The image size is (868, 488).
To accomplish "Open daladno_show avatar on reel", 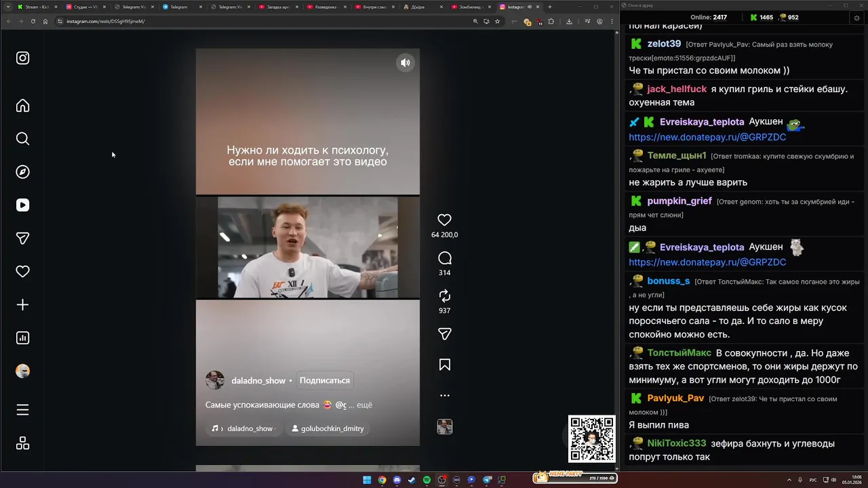I will click(x=215, y=380).
